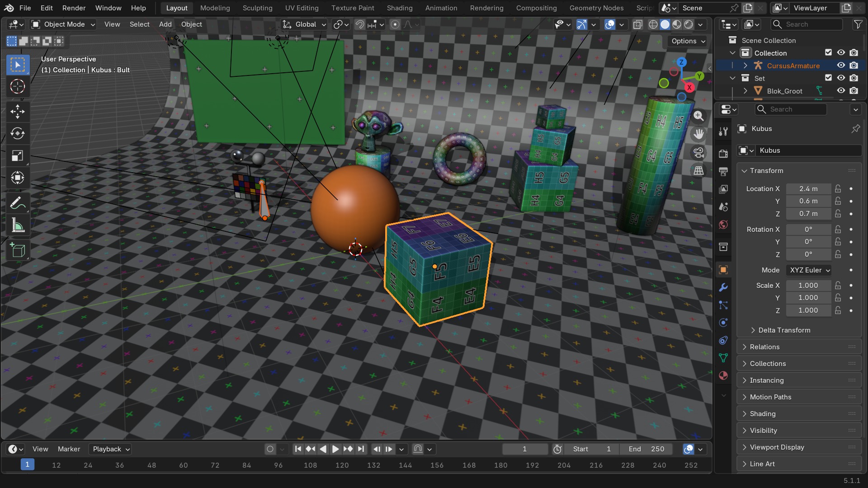Open the Modifiers properties tab
This screenshot has width=868, height=488.
723,287
